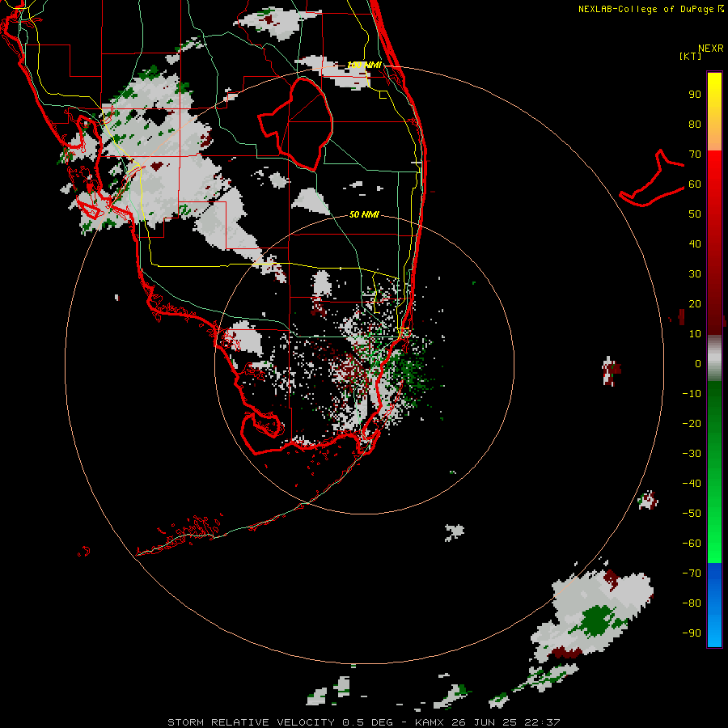Click the -30 value on the color scale
This screenshot has width=728, height=728.
tap(692, 454)
